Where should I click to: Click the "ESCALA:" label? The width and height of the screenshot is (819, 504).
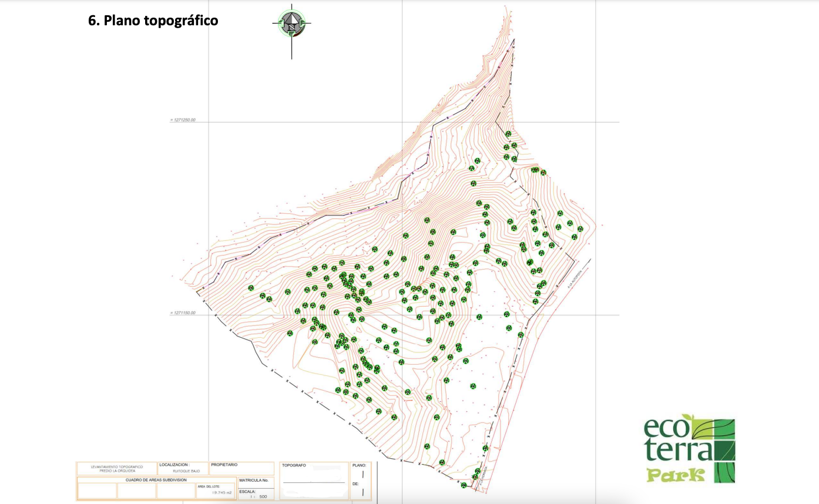247,492
